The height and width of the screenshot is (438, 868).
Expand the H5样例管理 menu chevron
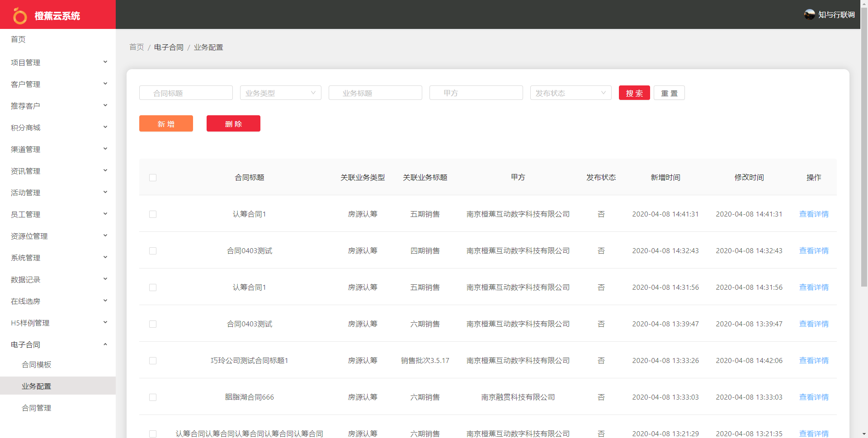tap(105, 322)
